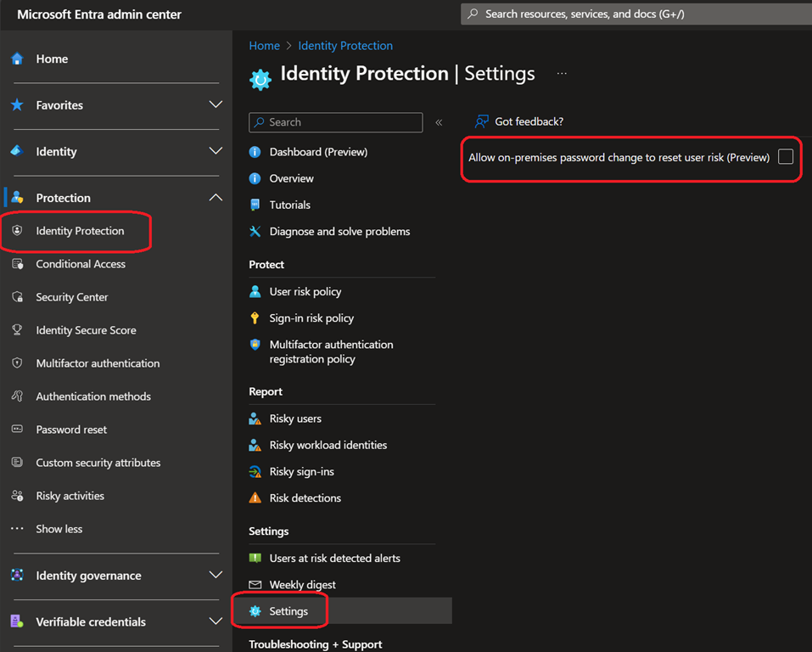Click the Risky workload identities icon
Image resolution: width=812 pixels, height=652 pixels.
tap(256, 445)
